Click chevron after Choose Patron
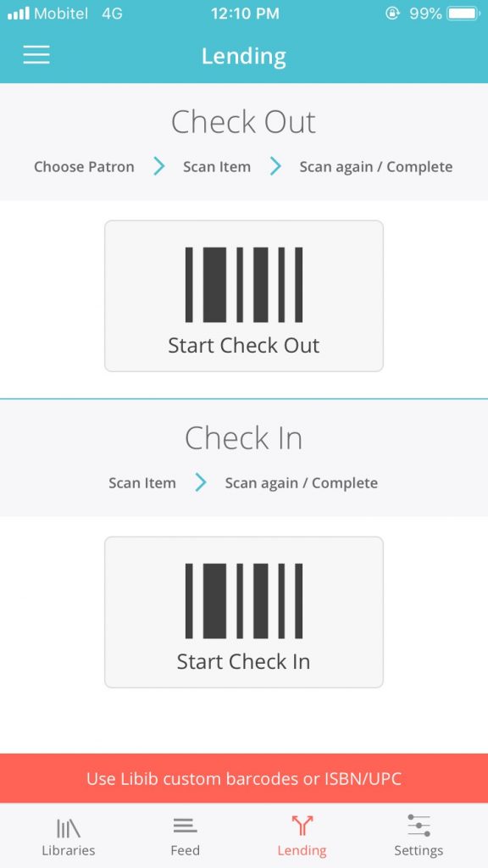Viewport: 488px width, 868px height. [158, 167]
